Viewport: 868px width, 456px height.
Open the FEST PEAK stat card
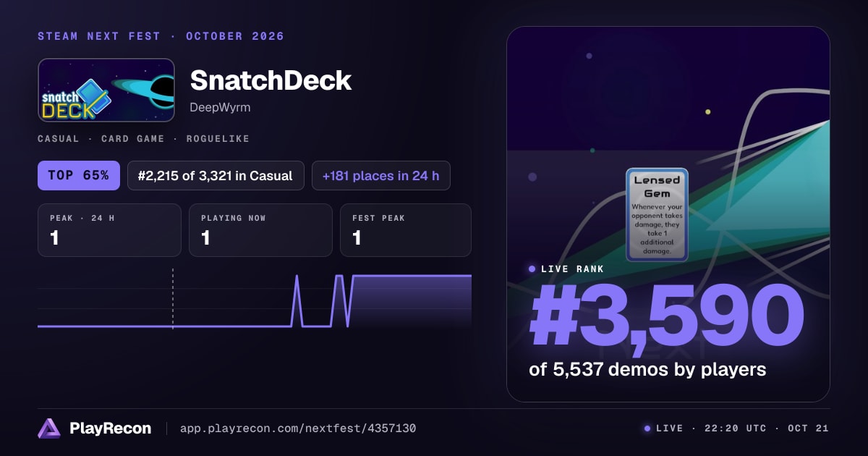pos(406,230)
